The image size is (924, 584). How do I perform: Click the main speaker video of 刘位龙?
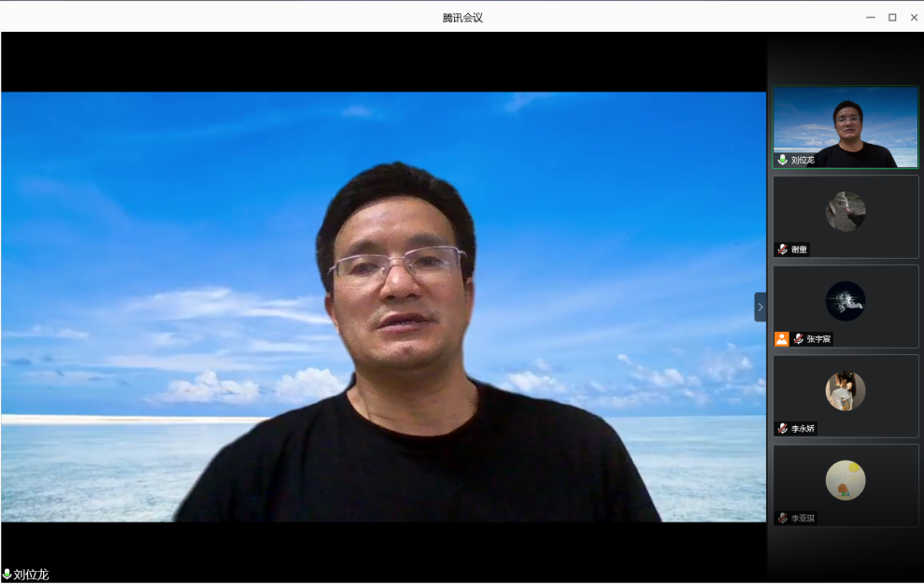tap(383, 306)
